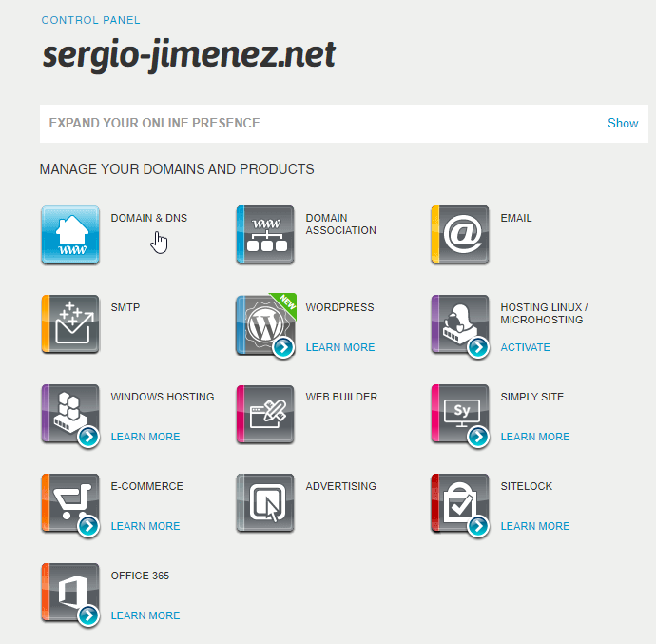Select the Simply Site label
The height and width of the screenshot is (644, 656).
[532, 397]
